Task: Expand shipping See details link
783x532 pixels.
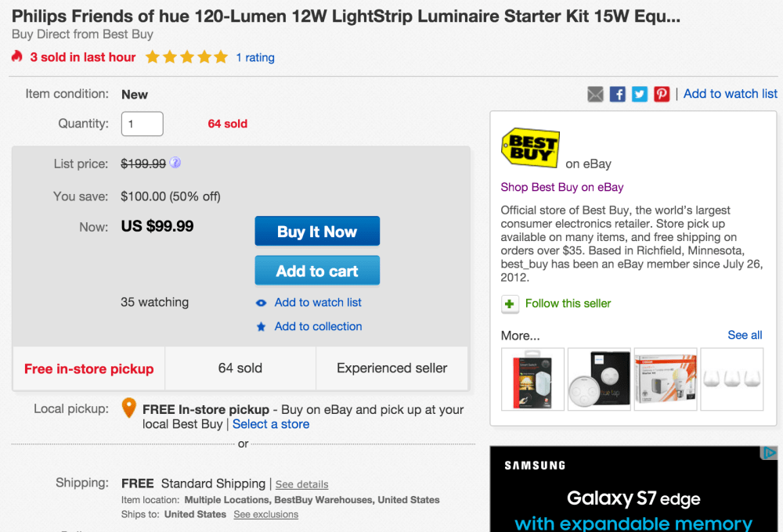Action: tap(301, 484)
